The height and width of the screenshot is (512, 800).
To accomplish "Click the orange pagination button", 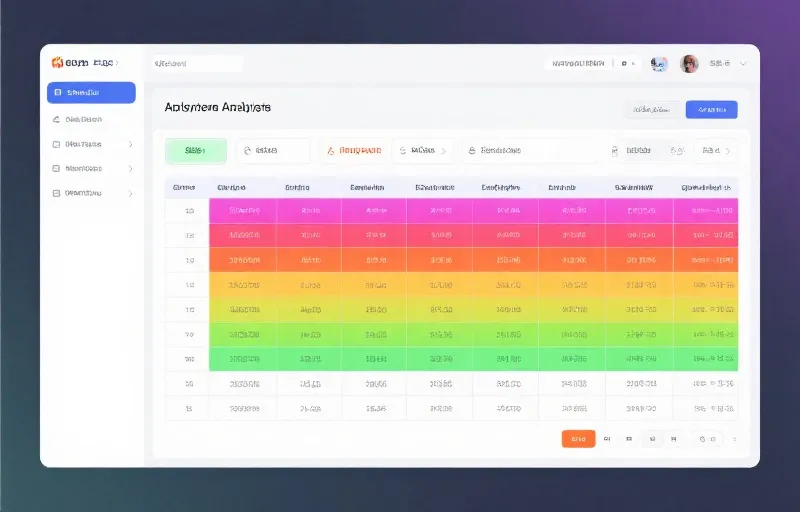I will (x=579, y=439).
